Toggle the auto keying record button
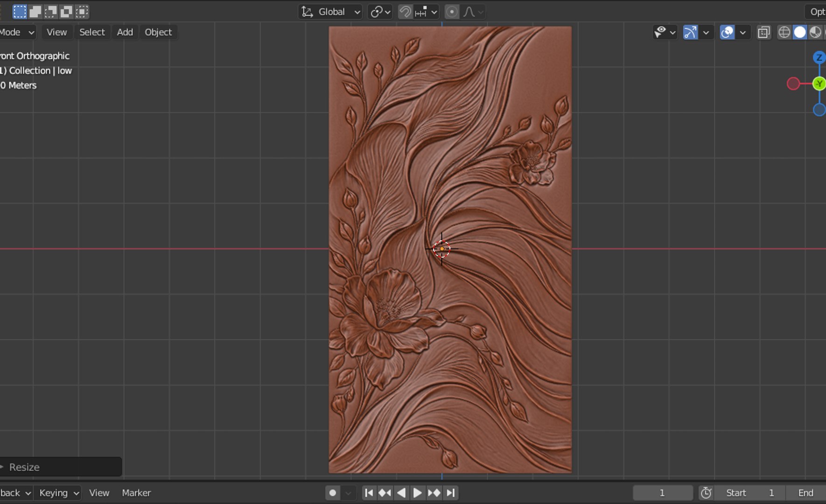Viewport: 826px width, 504px height. [x=332, y=493]
